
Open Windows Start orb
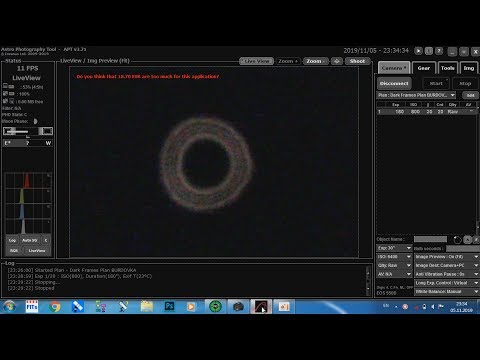(9, 306)
